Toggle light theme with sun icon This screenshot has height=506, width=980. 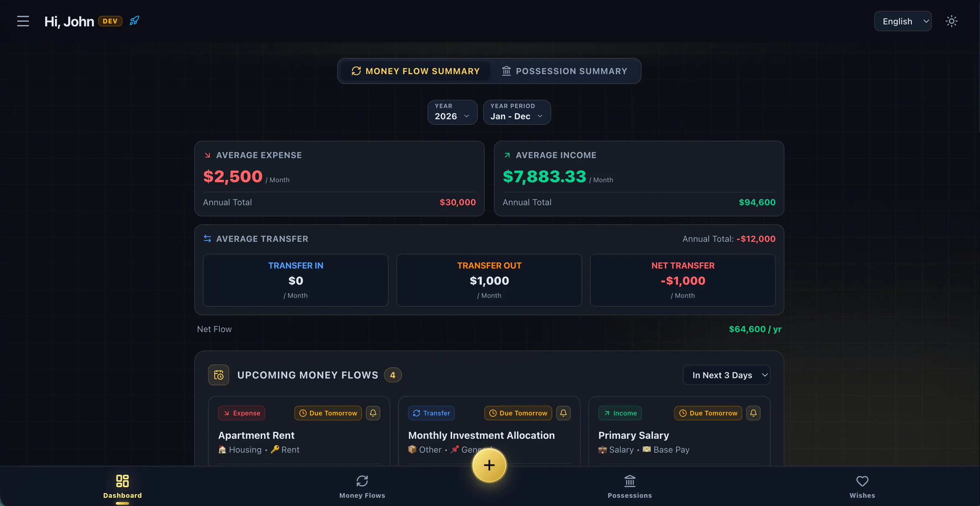pyautogui.click(x=951, y=21)
